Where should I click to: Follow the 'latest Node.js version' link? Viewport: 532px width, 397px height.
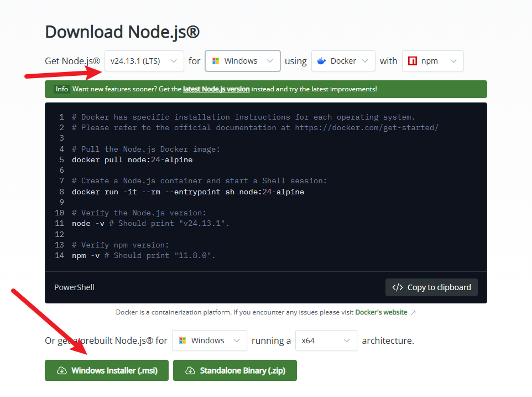[x=216, y=89]
